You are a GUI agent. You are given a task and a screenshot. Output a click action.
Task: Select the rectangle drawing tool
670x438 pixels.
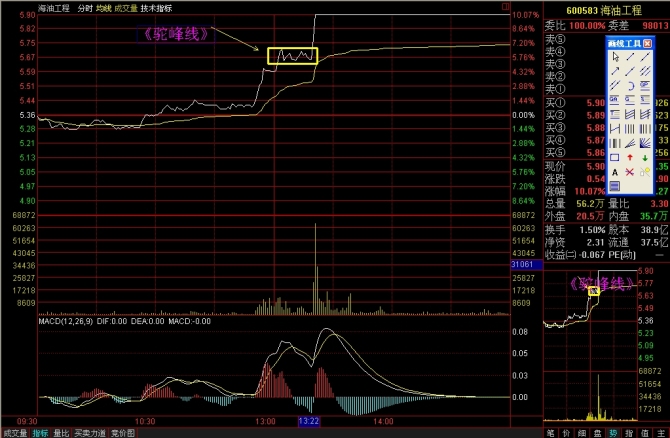614,158
